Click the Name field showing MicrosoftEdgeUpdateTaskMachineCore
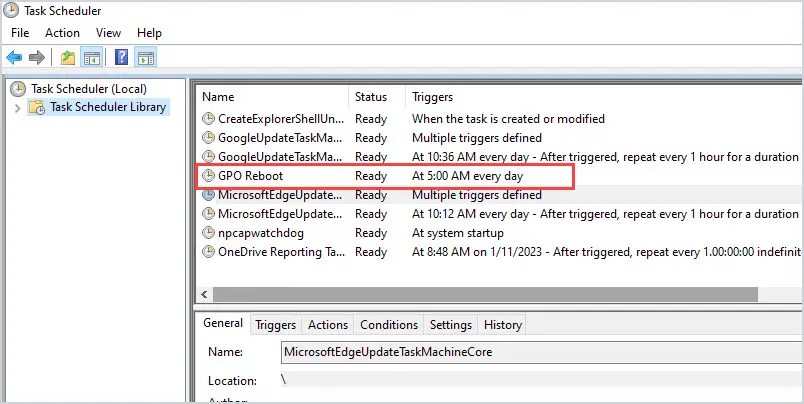 point(542,352)
